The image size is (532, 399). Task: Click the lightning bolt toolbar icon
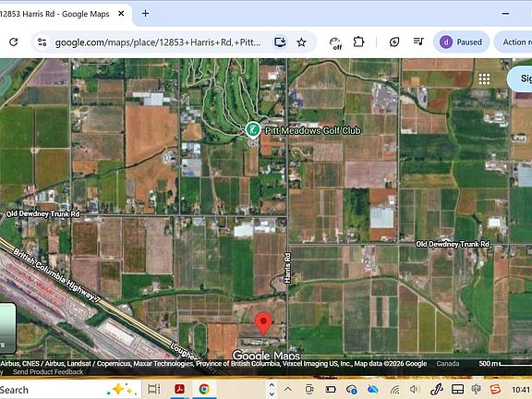(393, 42)
